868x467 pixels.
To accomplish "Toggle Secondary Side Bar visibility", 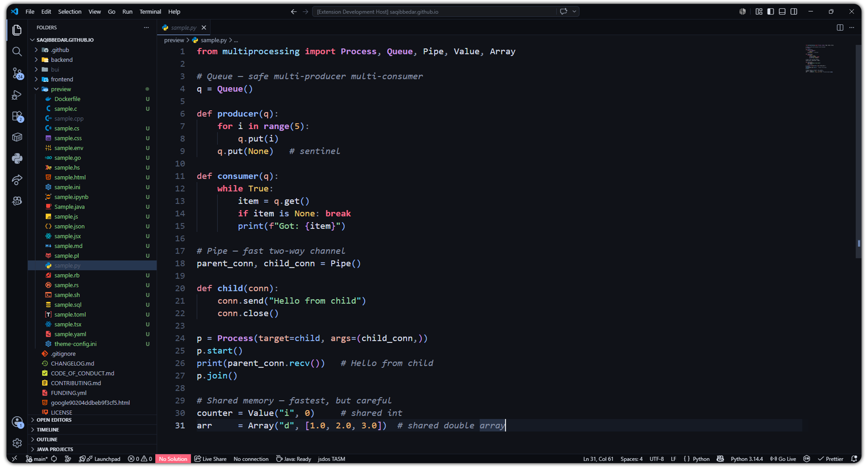I will tap(794, 12).
